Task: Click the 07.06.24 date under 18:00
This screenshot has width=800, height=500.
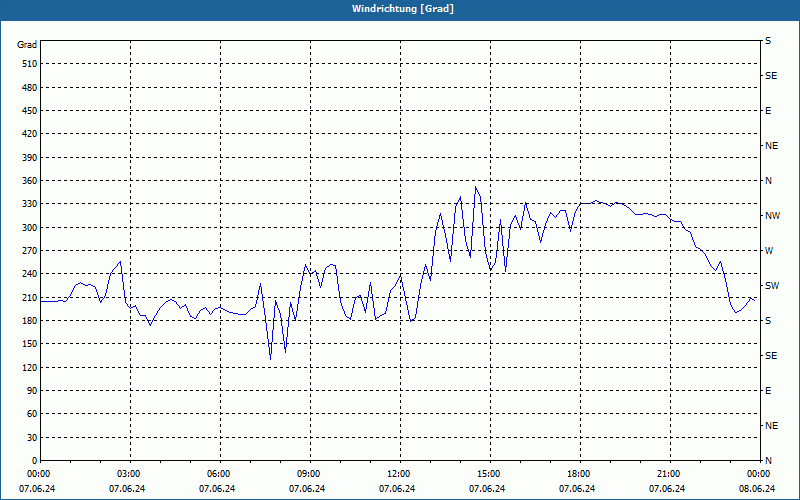Action: [x=577, y=489]
